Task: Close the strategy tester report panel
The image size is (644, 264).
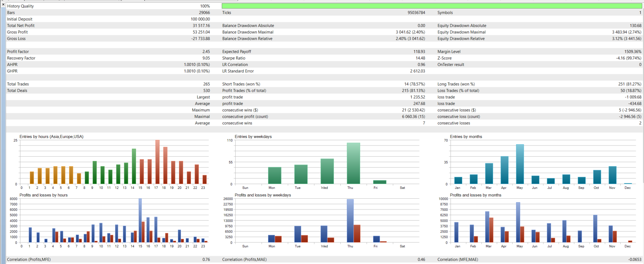Action: click(3, 5)
